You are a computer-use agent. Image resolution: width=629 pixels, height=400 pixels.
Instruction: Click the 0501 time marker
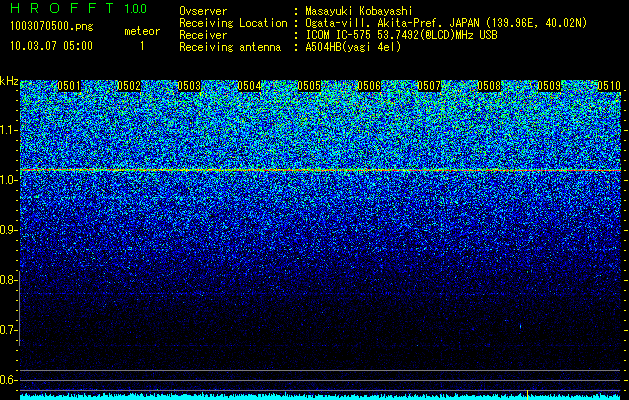[x=69, y=86]
